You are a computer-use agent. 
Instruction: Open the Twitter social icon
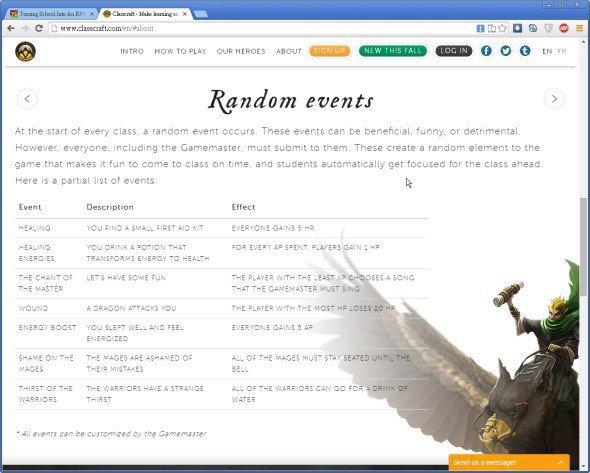pos(506,51)
